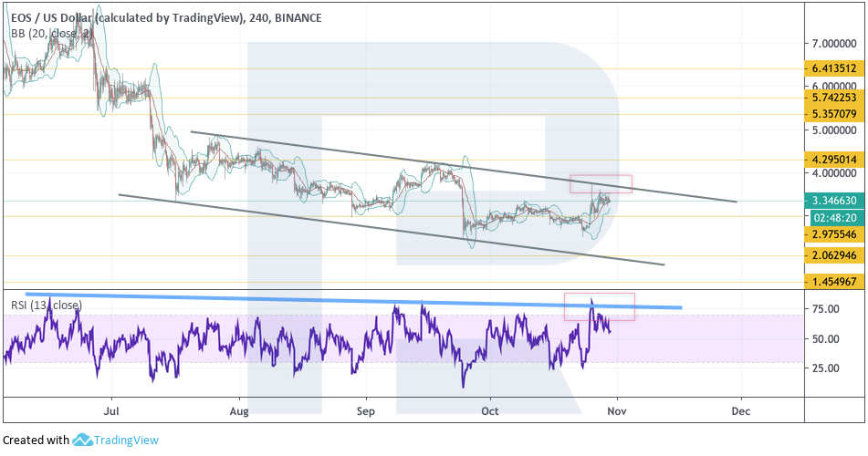Screen dimensions: 868x456
Task: Select the 2.975546 price level label
Action: click(832, 234)
